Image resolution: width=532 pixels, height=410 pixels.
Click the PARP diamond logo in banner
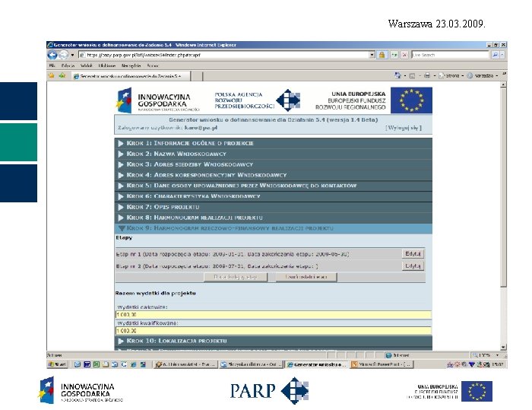pos(288,100)
